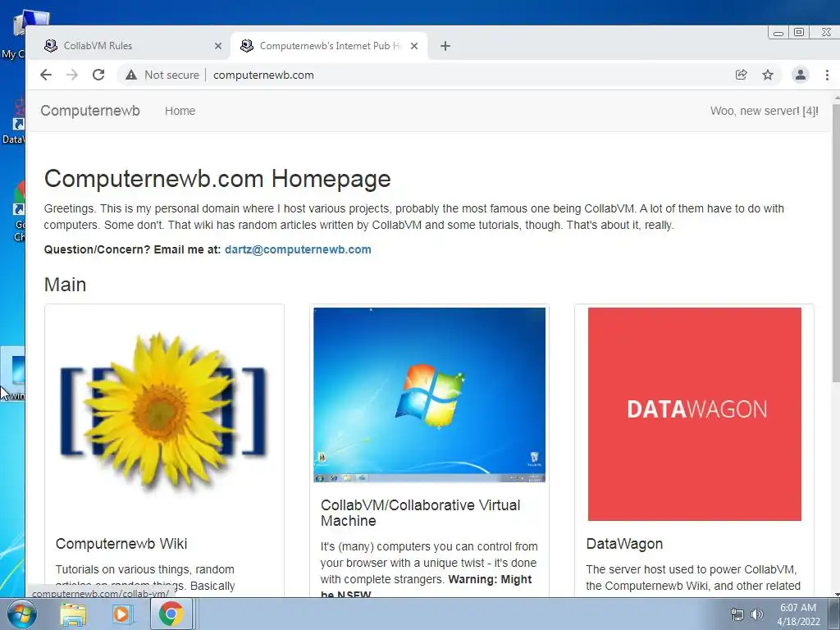Click the taskbar clock showing 6:07 AM

799,614
